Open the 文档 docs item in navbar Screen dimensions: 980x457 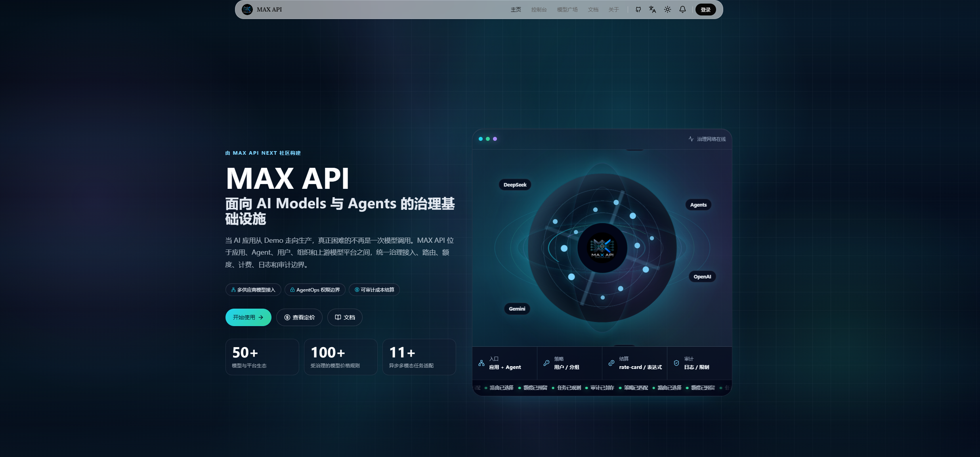[593, 10]
